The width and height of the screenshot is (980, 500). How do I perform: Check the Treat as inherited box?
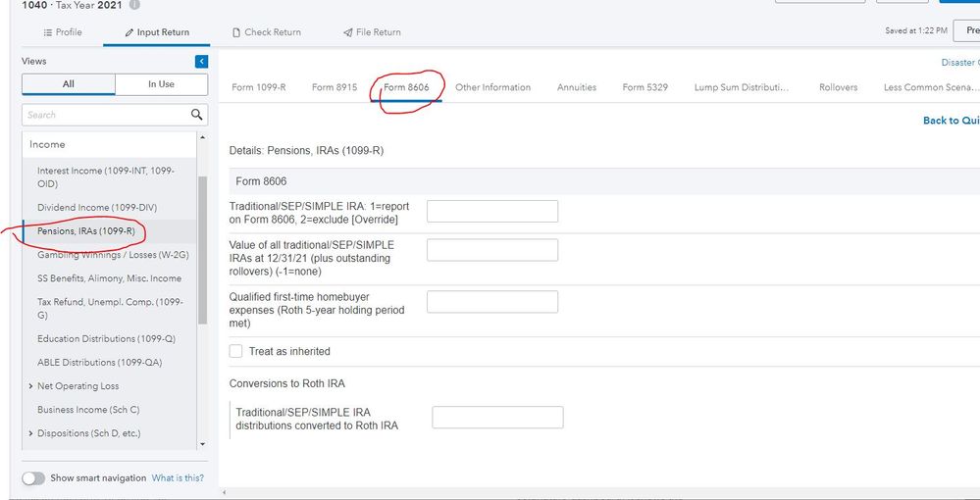tap(236, 351)
